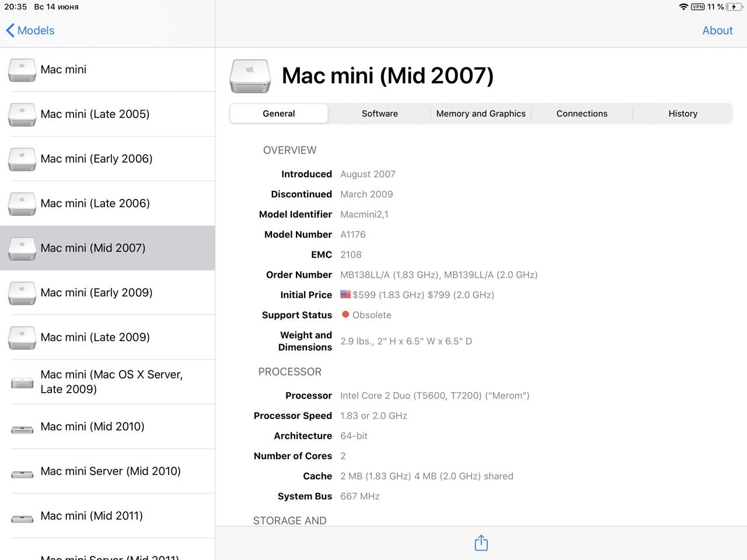Click model number 'A1176'
Viewport: 747px width, 560px height.
[353, 235]
